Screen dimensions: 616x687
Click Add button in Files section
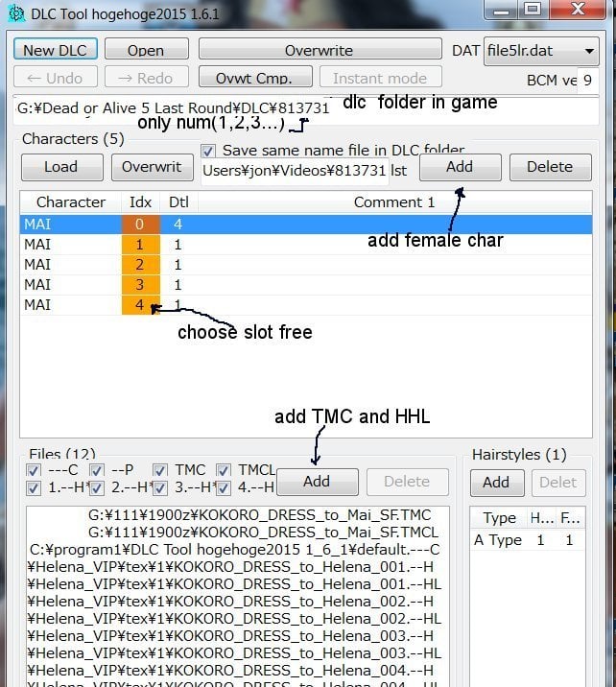point(318,482)
